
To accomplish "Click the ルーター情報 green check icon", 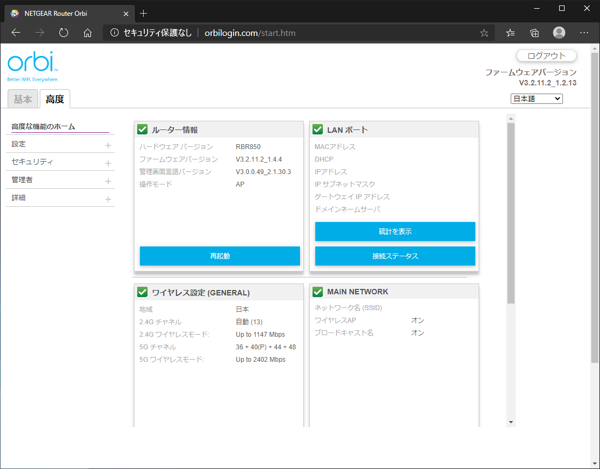I will click(142, 129).
